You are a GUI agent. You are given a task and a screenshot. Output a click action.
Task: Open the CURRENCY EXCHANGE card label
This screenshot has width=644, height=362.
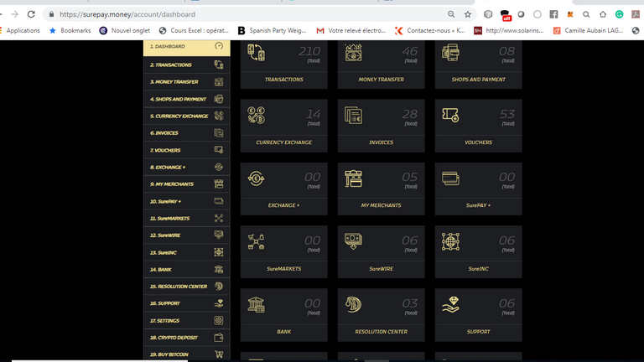click(x=283, y=142)
